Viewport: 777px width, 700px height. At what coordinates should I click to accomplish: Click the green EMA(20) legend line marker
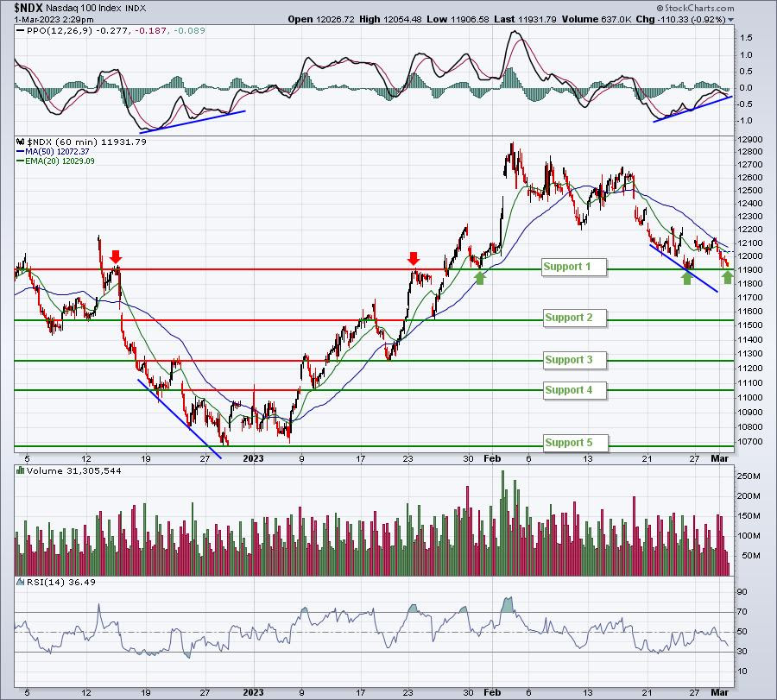tap(20, 161)
